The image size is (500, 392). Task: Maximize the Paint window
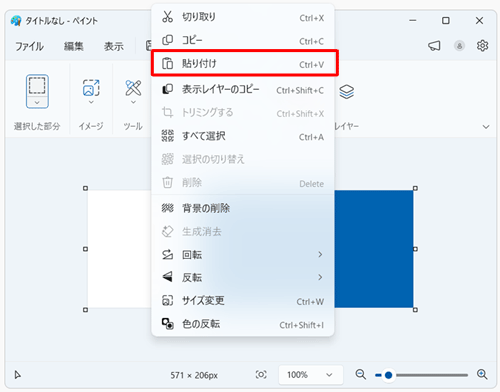coord(446,21)
